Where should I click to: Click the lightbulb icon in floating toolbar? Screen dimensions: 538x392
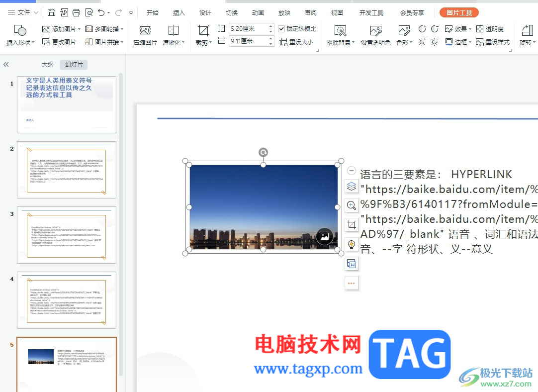(x=352, y=244)
